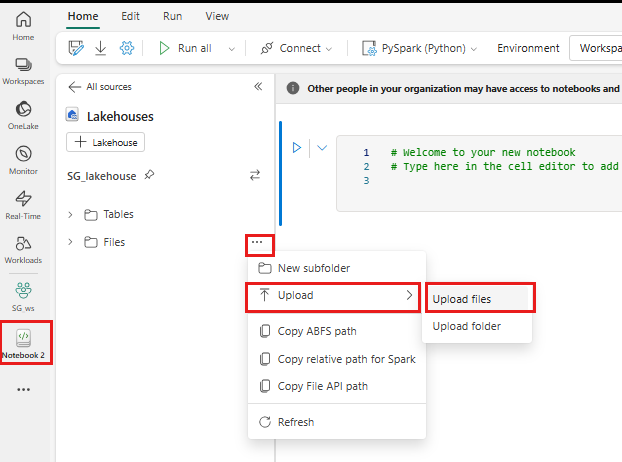This screenshot has width=622, height=462.
Task: Open the PySpark (Python) language dropdown
Action: (x=419, y=48)
